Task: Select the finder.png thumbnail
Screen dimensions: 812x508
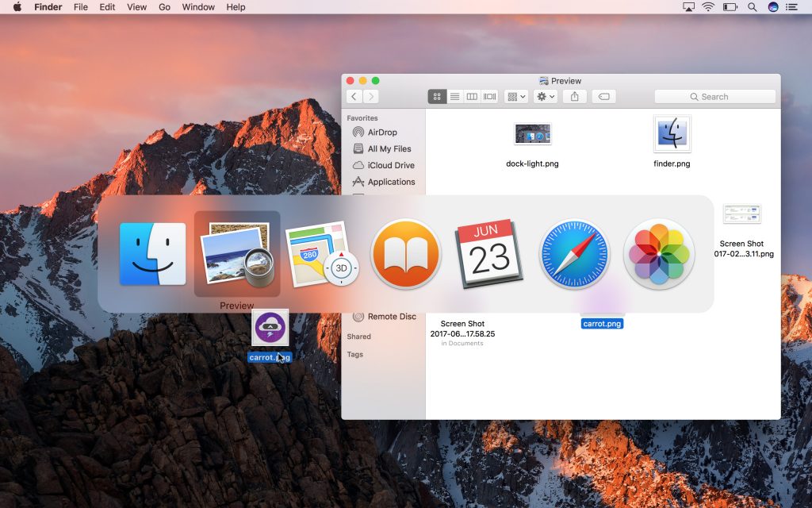Action: point(672,133)
